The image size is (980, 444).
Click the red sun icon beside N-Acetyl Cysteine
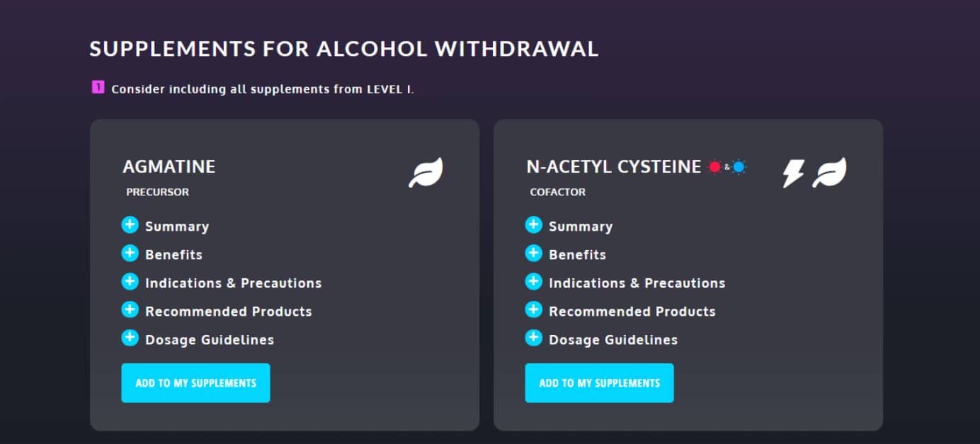pyautogui.click(x=714, y=167)
